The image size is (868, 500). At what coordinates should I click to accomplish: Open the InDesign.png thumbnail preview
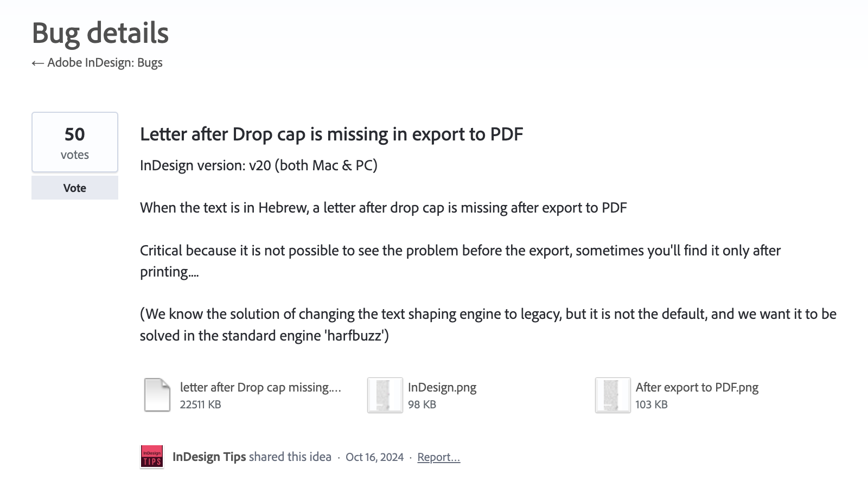pyautogui.click(x=385, y=395)
